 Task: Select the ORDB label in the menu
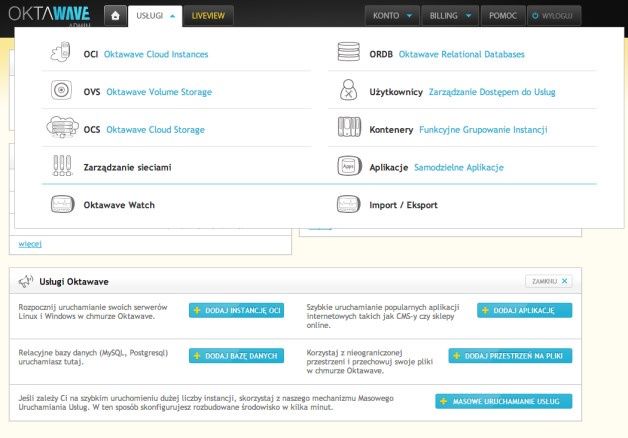click(x=381, y=54)
